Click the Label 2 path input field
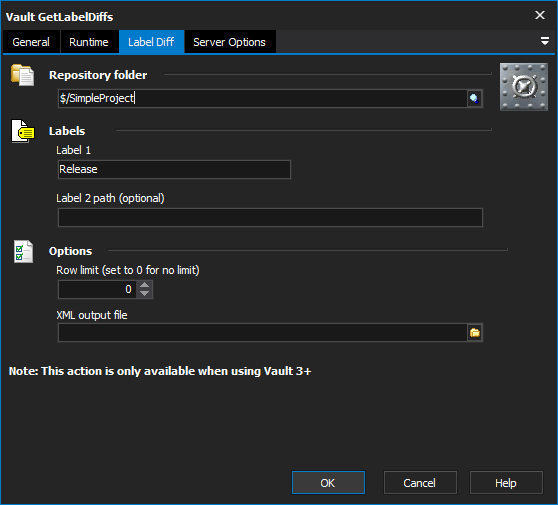 coord(270,217)
